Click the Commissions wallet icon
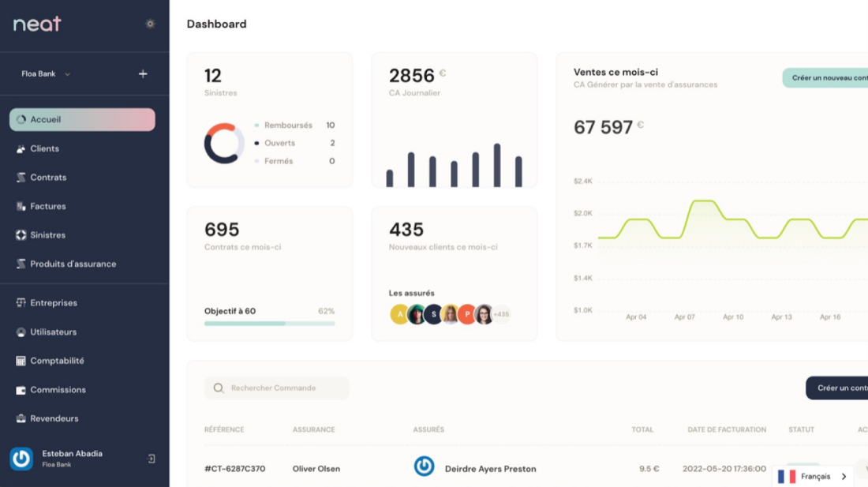Image resolution: width=868 pixels, height=487 pixels. click(21, 390)
